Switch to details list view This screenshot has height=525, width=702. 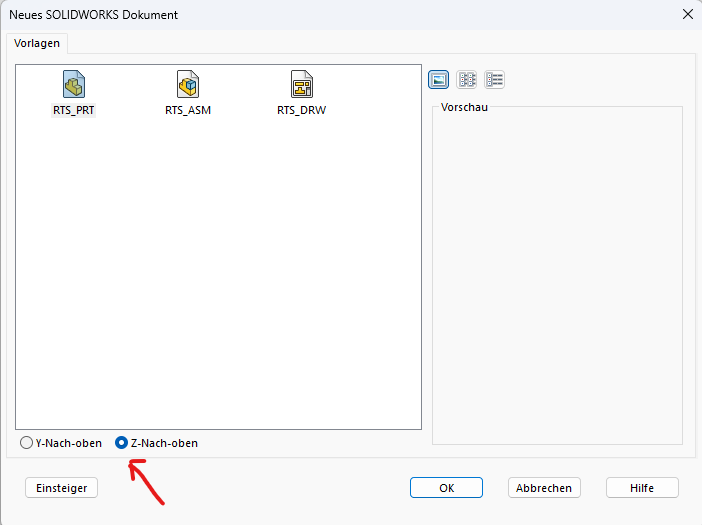click(x=495, y=80)
